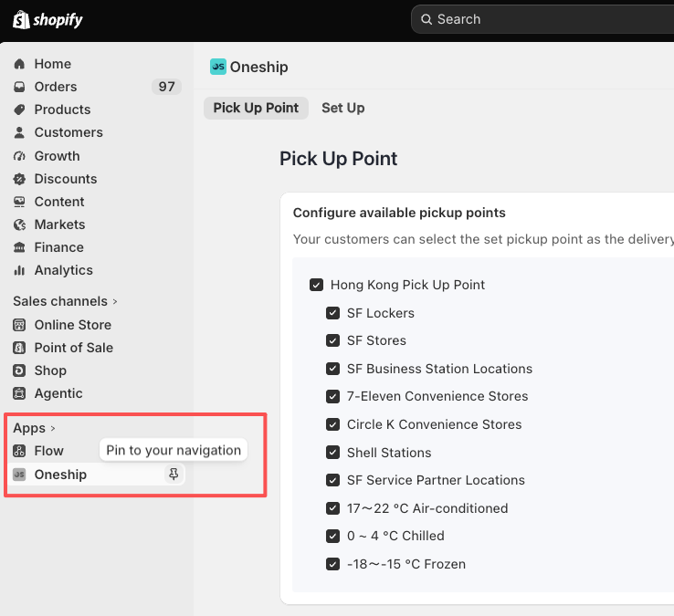Click the Shop channel icon
674x616 pixels.
tap(19, 371)
